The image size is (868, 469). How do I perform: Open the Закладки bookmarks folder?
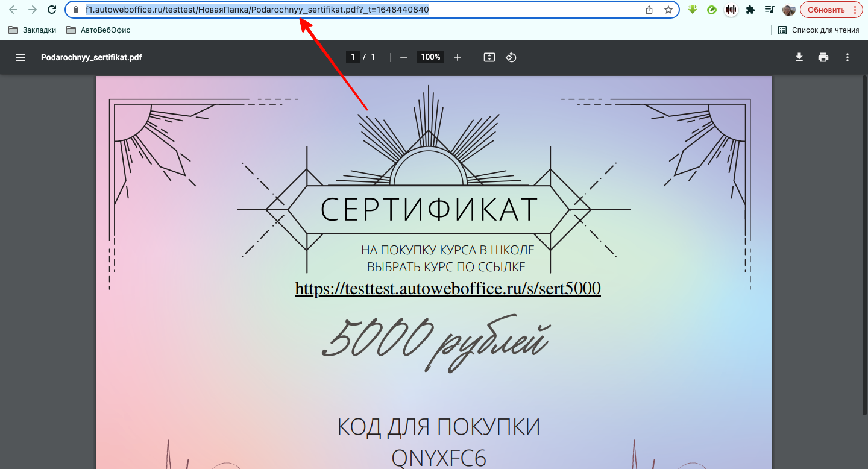click(33, 30)
